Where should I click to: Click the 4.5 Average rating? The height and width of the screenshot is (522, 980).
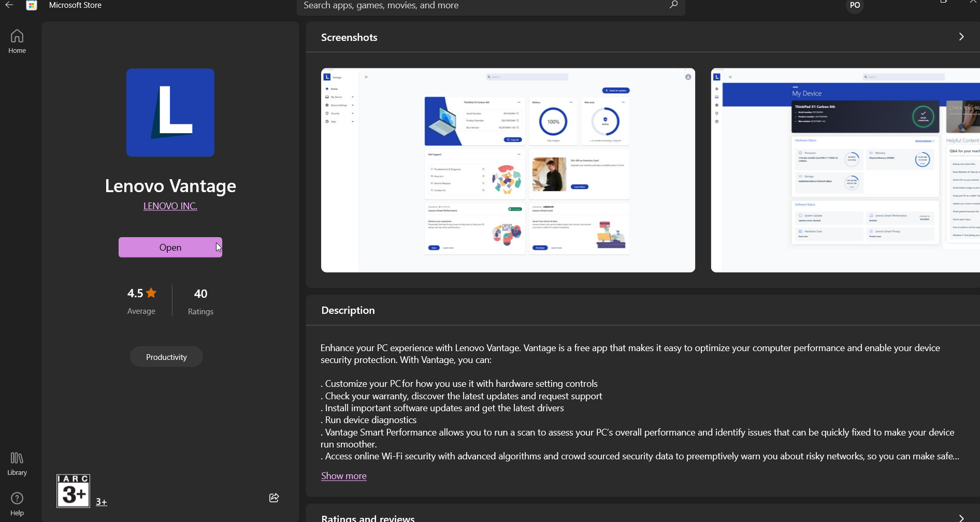[141, 301]
